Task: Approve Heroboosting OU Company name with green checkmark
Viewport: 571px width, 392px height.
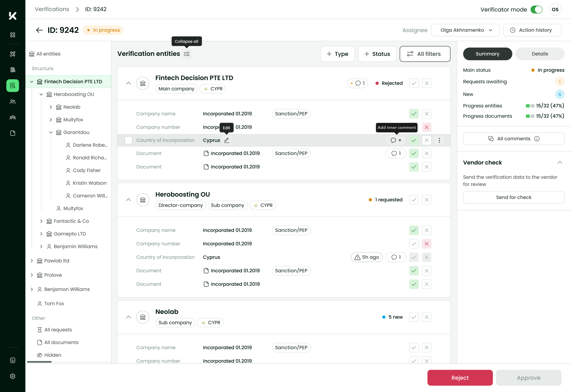Action: [414, 230]
